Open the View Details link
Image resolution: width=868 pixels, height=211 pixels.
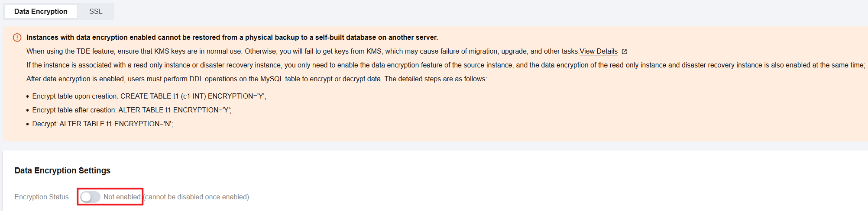pos(599,51)
